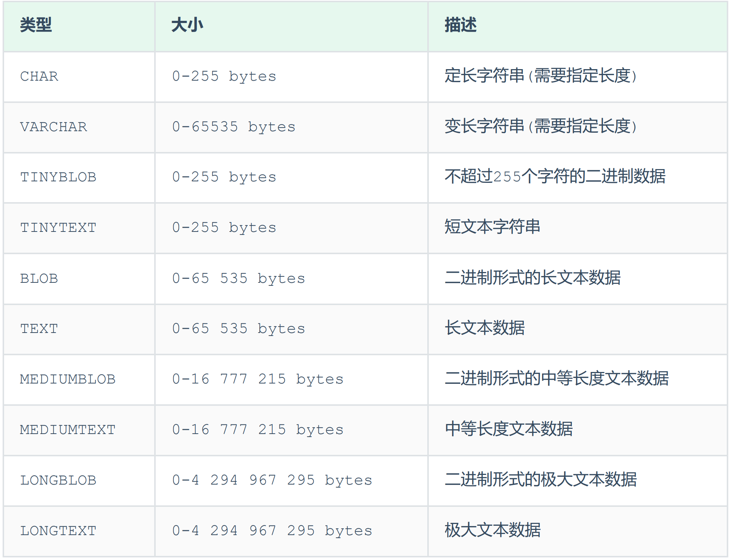Click the MEDIUMTEXT type cell

point(68,430)
